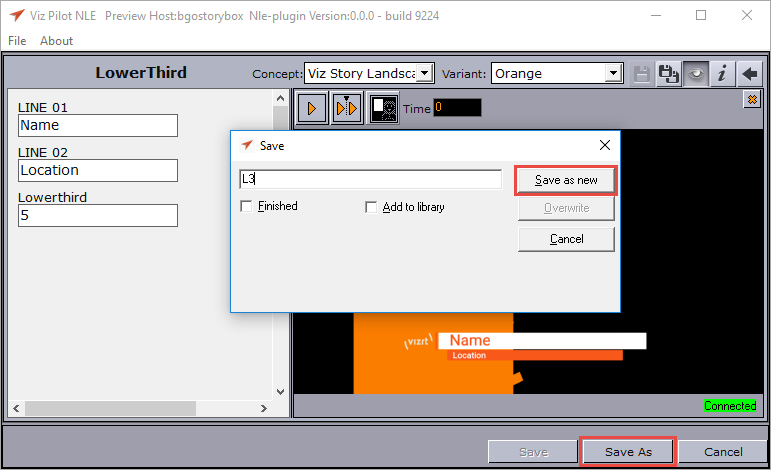
Task: Click the Save As button at bottom
Action: [x=628, y=451]
